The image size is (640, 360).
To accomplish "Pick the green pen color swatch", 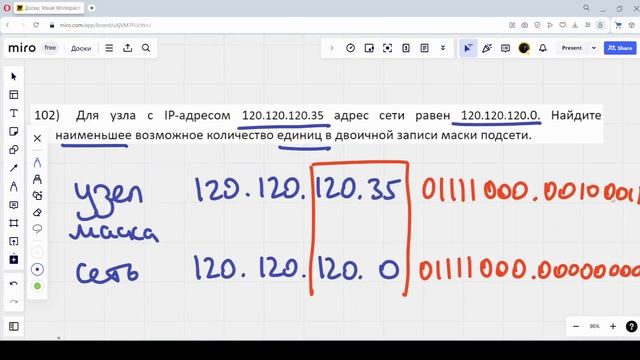I will click(37, 286).
